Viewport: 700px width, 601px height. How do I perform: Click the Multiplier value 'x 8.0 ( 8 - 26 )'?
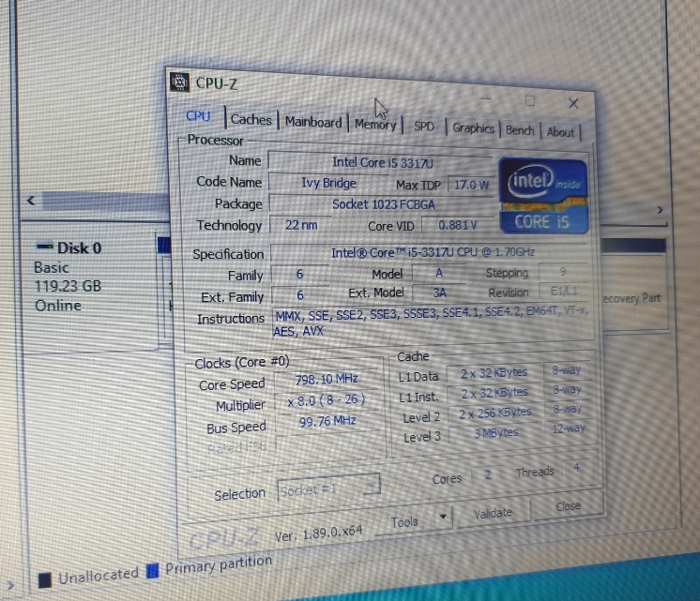tap(327, 400)
